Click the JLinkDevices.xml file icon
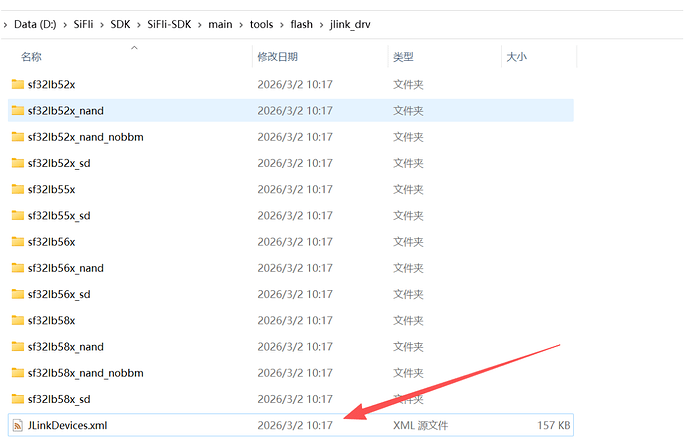This screenshot has width=690, height=448. click(x=18, y=425)
